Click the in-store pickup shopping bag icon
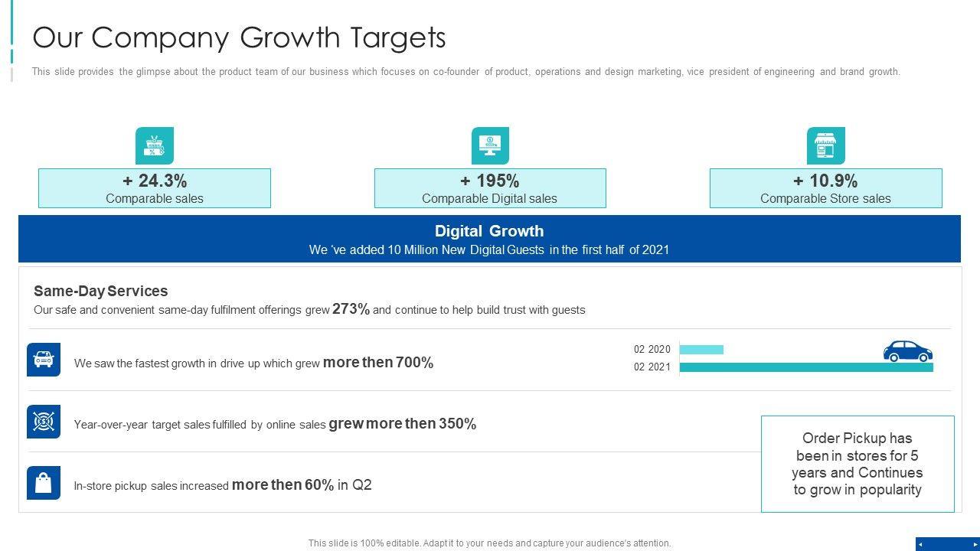 44,483
